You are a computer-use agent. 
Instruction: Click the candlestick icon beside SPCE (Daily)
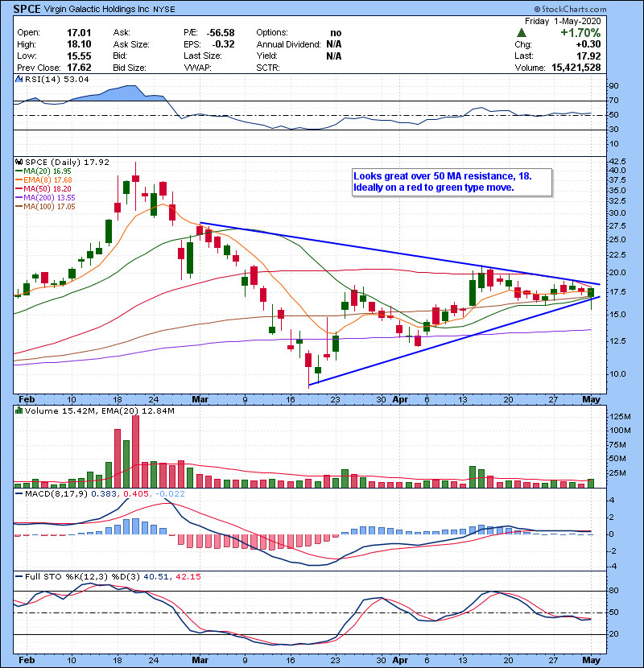(x=19, y=163)
